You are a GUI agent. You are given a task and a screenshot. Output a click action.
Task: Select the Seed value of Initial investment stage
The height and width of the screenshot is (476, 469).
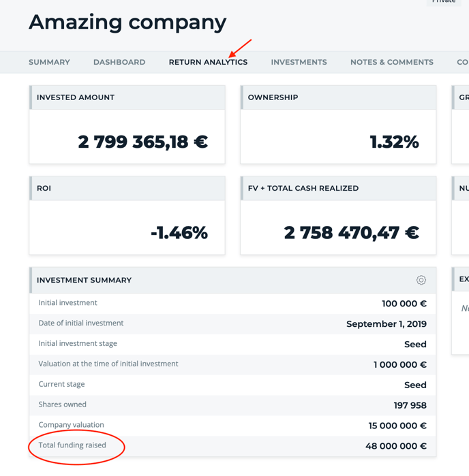point(416,345)
